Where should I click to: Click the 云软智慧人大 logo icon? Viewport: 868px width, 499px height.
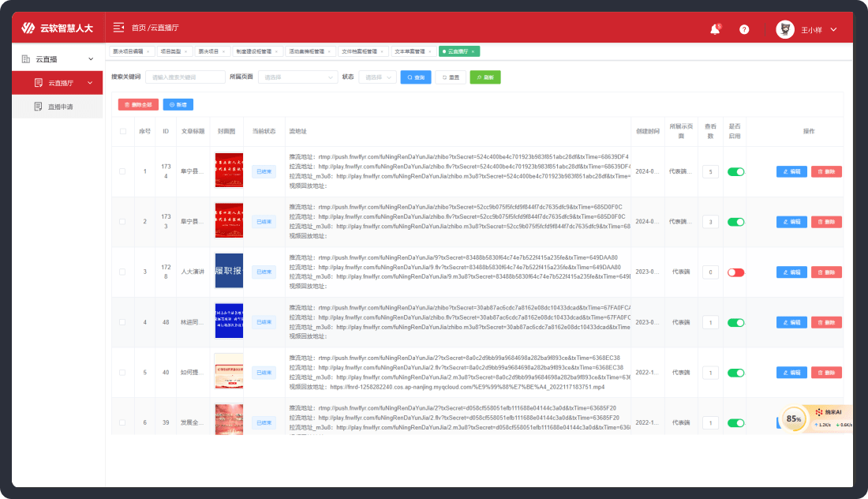[x=28, y=28]
